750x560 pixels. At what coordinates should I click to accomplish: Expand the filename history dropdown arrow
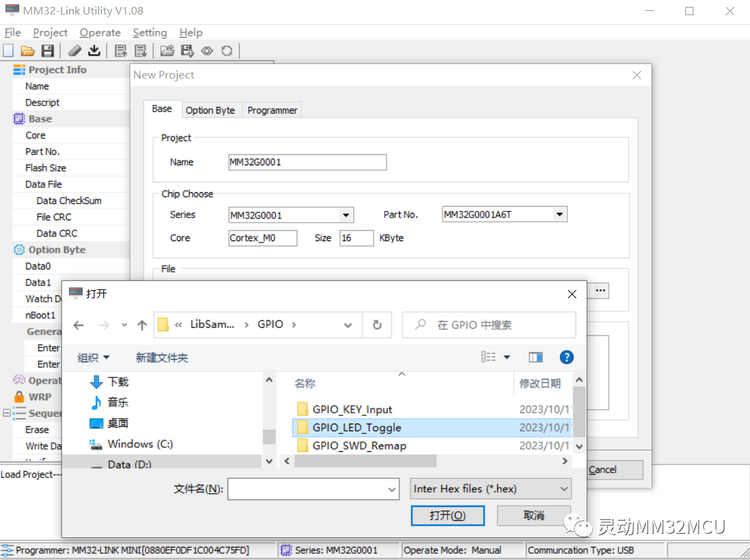point(392,489)
